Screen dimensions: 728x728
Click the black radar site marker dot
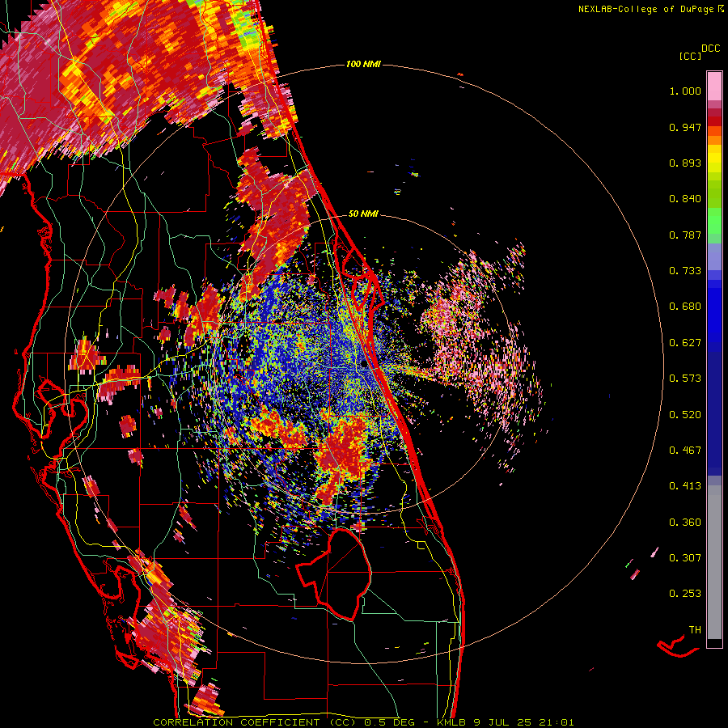coord(365,366)
